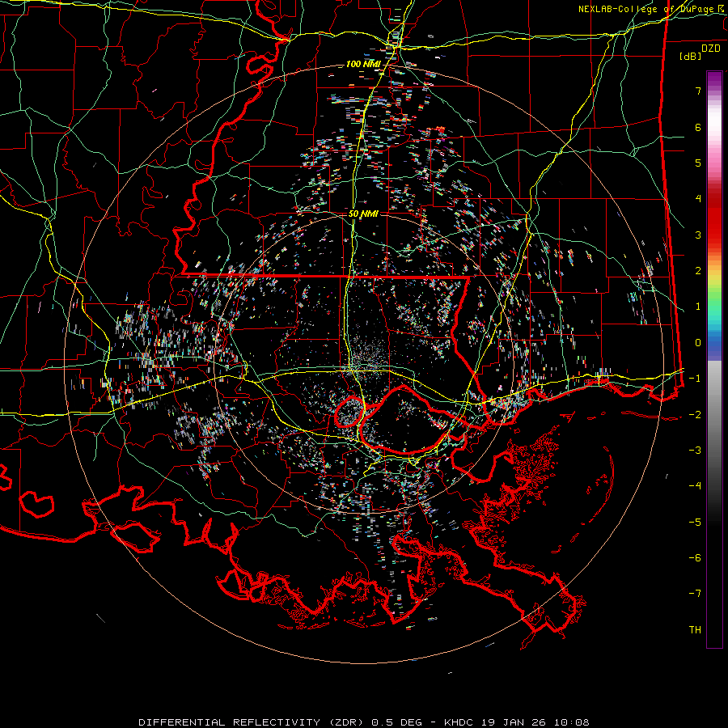Click the -4 value on color scale

695,486
